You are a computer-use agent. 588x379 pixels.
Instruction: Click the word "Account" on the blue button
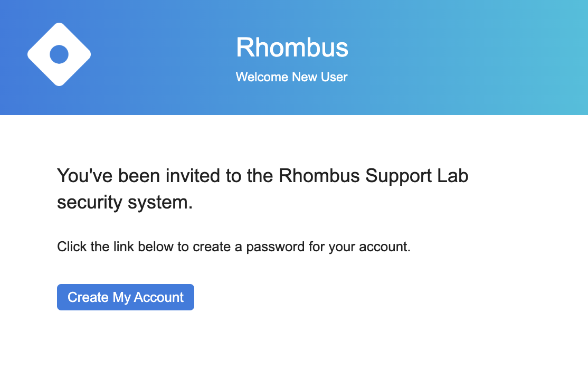[159, 297]
